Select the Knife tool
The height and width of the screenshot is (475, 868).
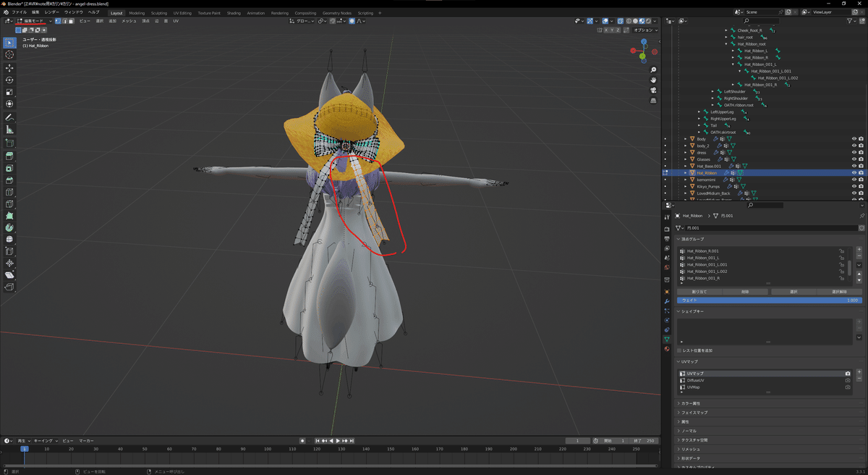pyautogui.click(x=9, y=205)
